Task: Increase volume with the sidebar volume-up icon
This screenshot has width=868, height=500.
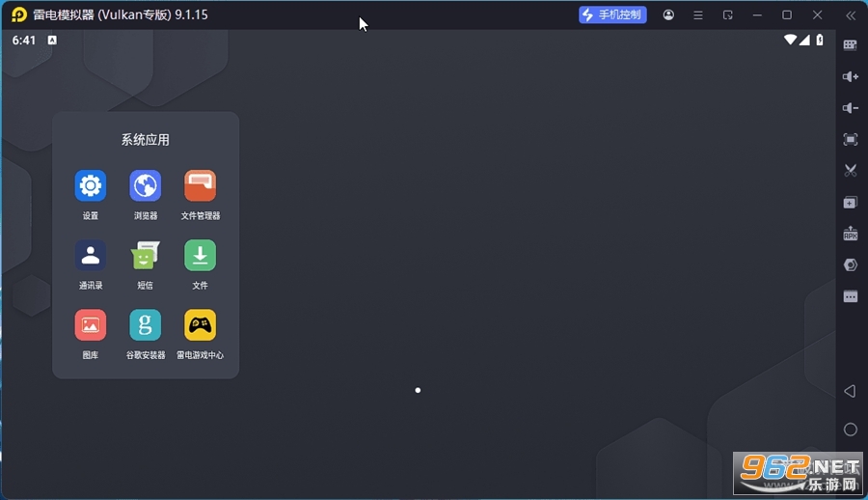Action: point(851,76)
